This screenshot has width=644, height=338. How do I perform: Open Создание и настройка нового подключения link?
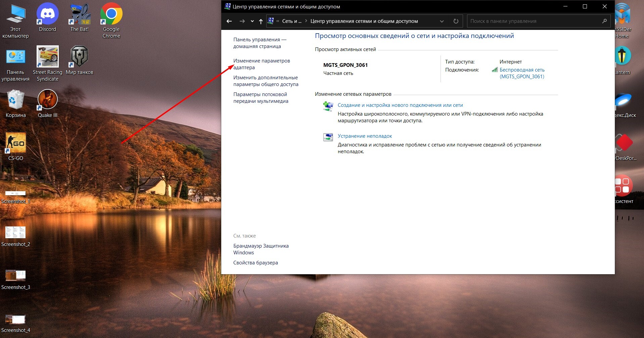(400, 105)
